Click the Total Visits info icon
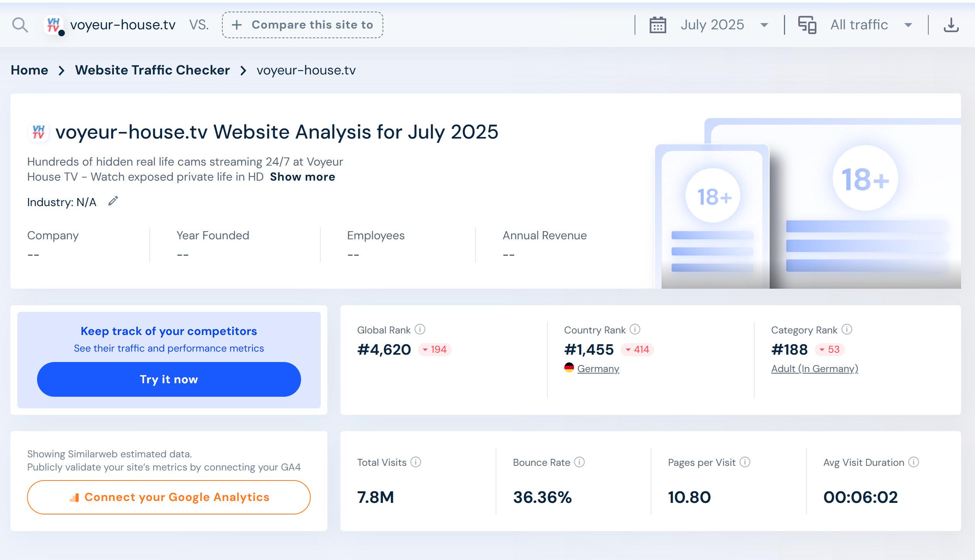The width and height of the screenshot is (975, 560). [x=416, y=462]
